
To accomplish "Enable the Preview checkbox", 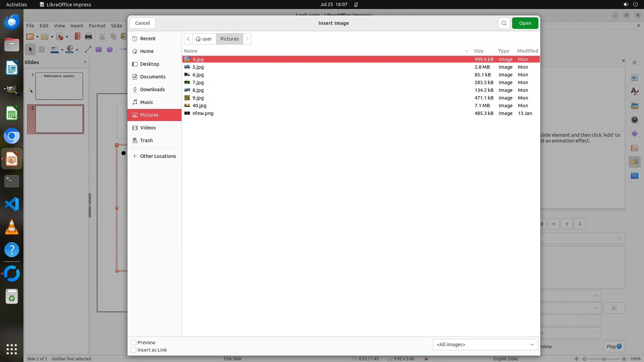I will pyautogui.click(x=133, y=343).
